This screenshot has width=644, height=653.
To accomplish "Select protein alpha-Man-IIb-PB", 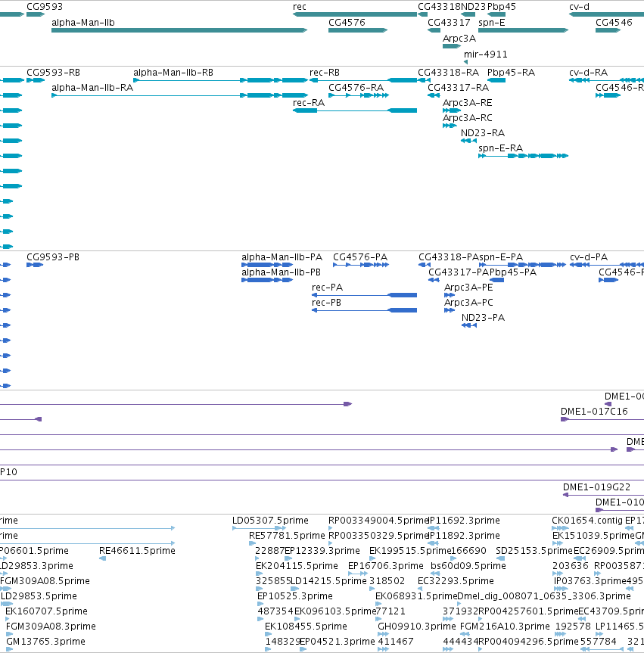I will pyautogui.click(x=282, y=272).
